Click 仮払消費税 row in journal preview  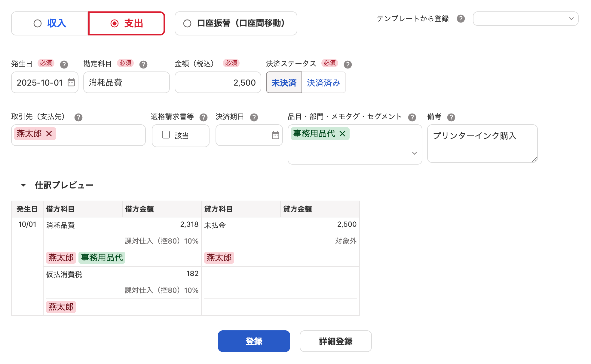64,275
